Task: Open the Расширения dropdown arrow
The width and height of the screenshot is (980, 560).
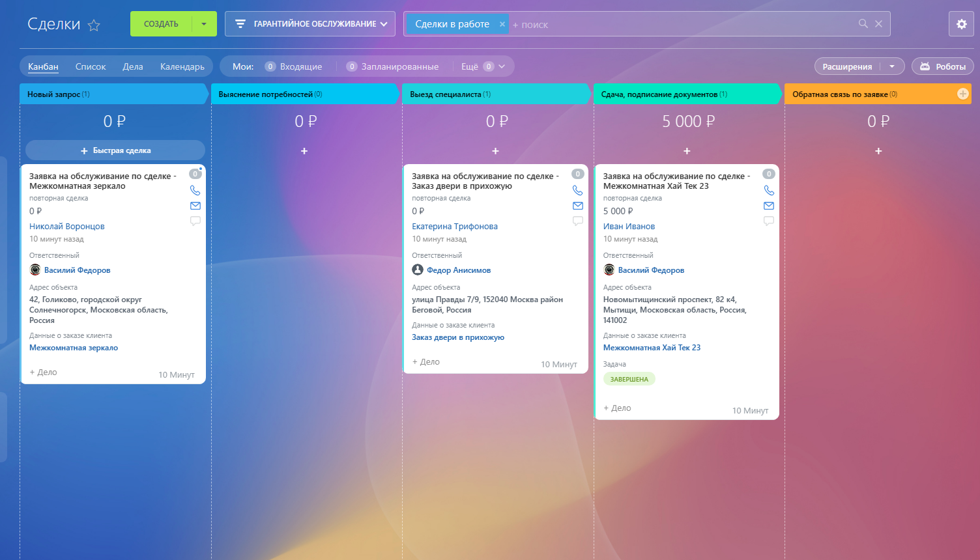Action: tap(892, 66)
